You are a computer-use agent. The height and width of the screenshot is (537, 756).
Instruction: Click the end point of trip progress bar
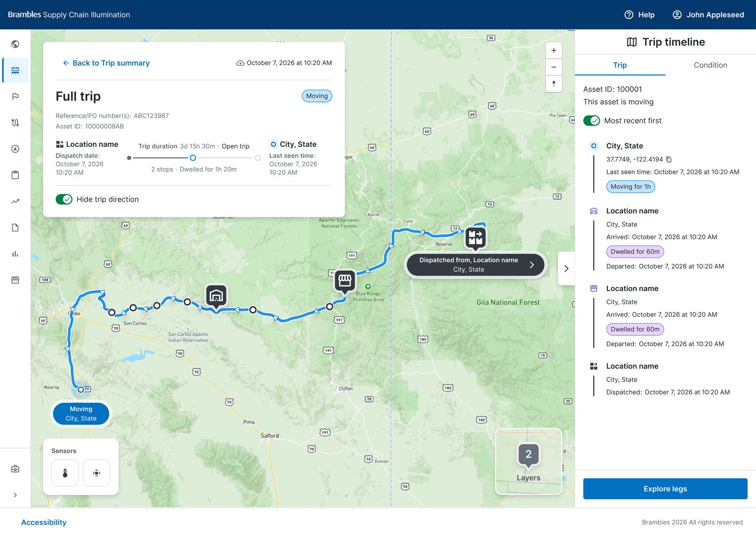tap(258, 158)
